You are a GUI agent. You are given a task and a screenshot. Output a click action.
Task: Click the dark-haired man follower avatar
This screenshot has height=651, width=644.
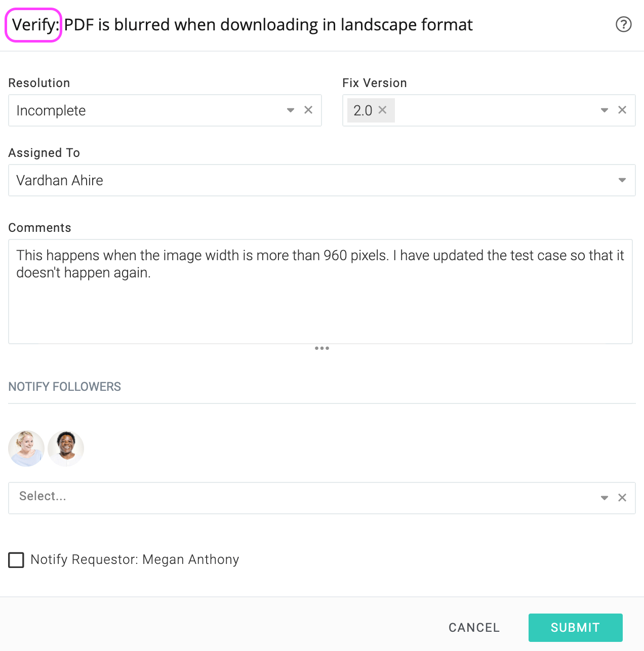[x=66, y=449]
